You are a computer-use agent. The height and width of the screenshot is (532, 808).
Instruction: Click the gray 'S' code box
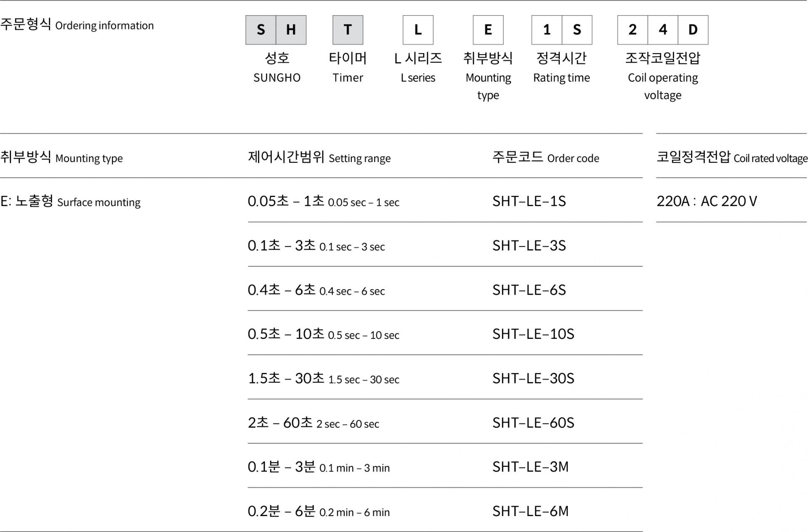[x=261, y=30]
